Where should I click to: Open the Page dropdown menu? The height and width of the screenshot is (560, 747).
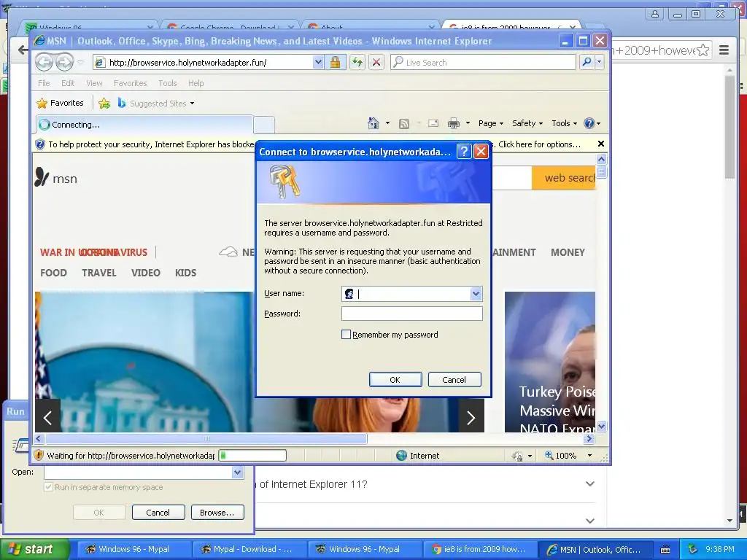click(x=491, y=123)
